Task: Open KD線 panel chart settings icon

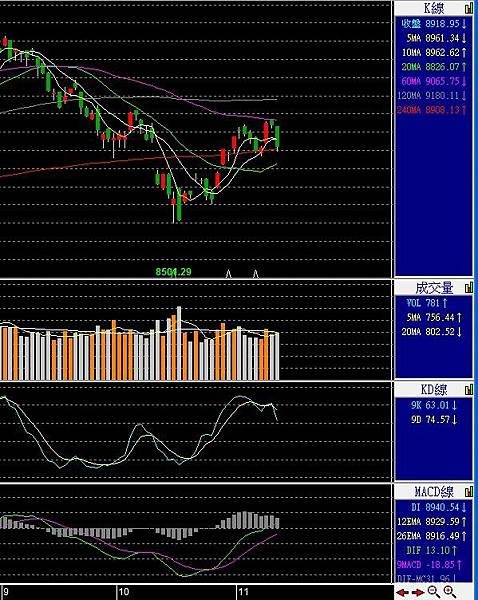Action: pyautogui.click(x=469, y=390)
